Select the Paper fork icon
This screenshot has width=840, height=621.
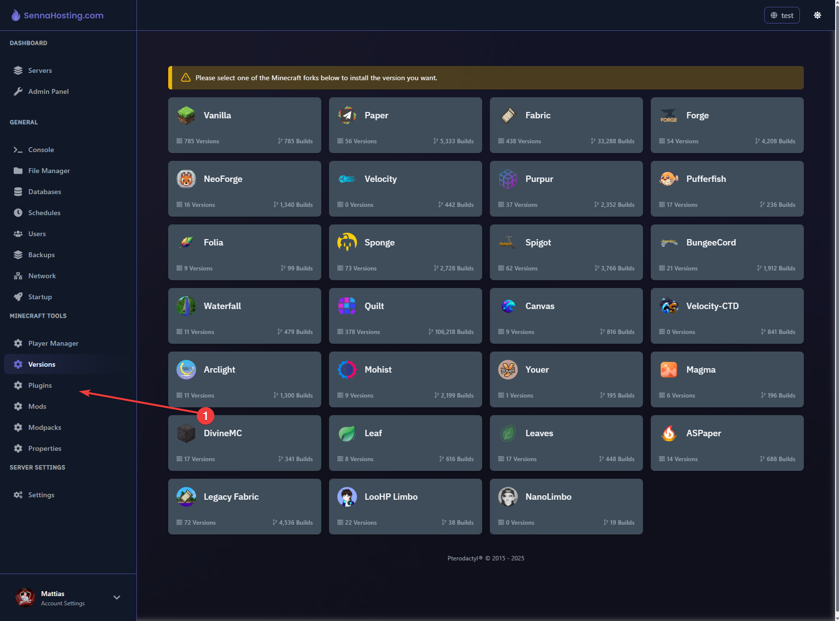coord(347,115)
